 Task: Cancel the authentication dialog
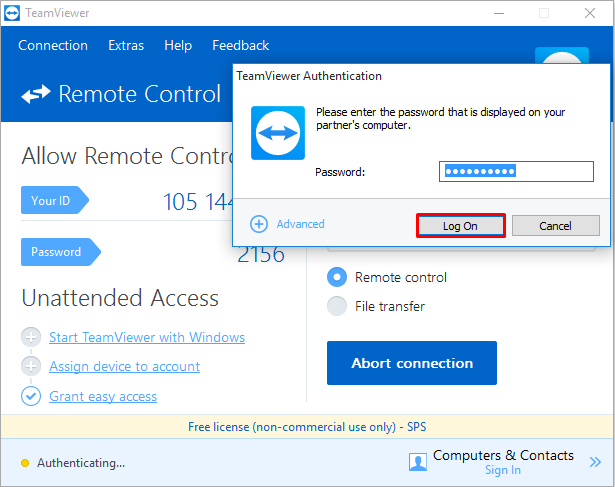tap(555, 226)
